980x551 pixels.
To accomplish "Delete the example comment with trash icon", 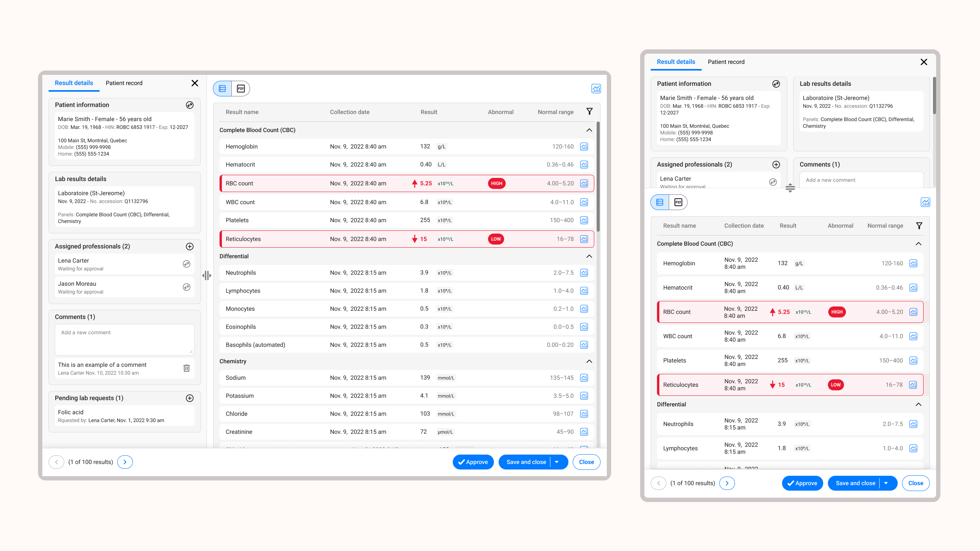I will (x=187, y=368).
